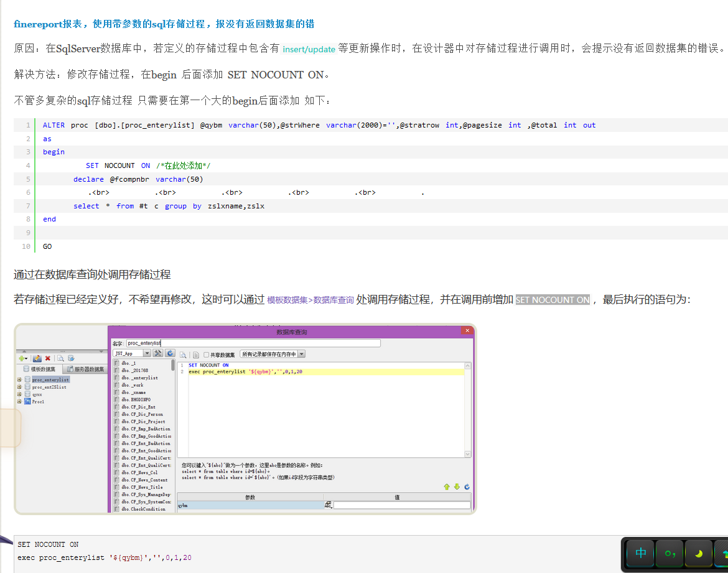Click code line 4 SET NOCOUNT ON
Image resolution: width=728 pixels, height=573 pixels.
[x=147, y=165]
